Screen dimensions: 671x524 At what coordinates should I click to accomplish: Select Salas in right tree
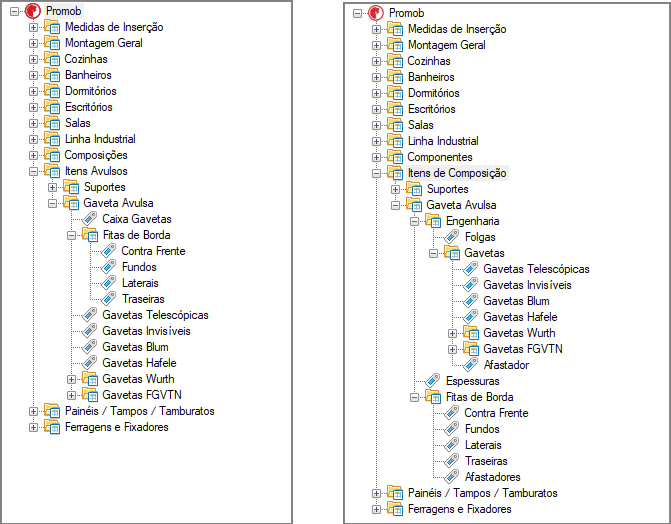point(421,125)
